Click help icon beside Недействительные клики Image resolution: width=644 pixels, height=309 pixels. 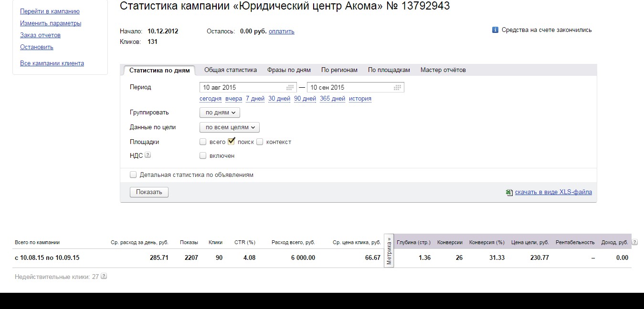[104, 276]
